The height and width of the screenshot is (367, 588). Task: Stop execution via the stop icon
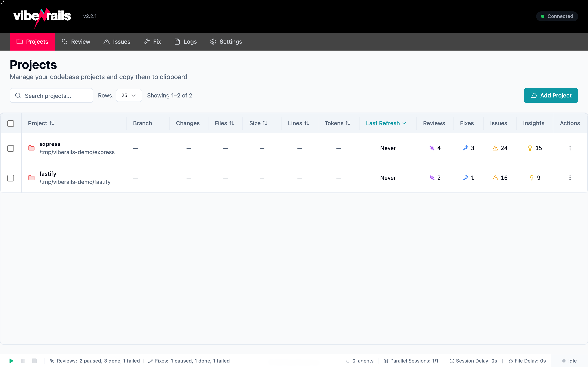coord(35,361)
